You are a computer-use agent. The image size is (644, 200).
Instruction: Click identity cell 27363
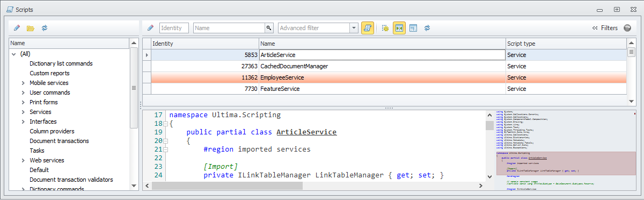point(205,66)
